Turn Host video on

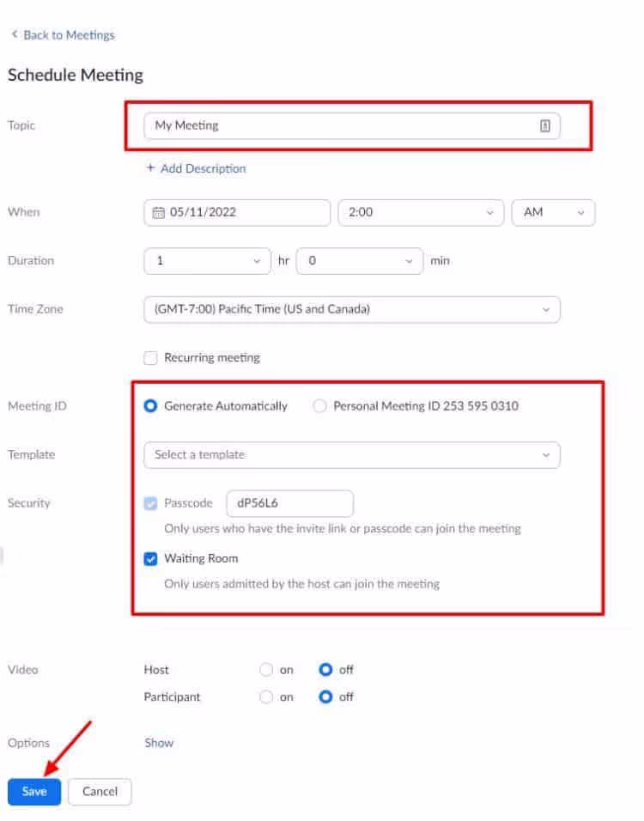click(266, 670)
